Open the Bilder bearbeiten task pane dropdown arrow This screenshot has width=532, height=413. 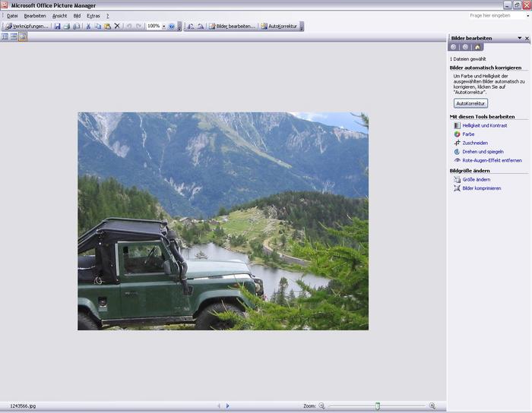pyautogui.click(x=519, y=38)
